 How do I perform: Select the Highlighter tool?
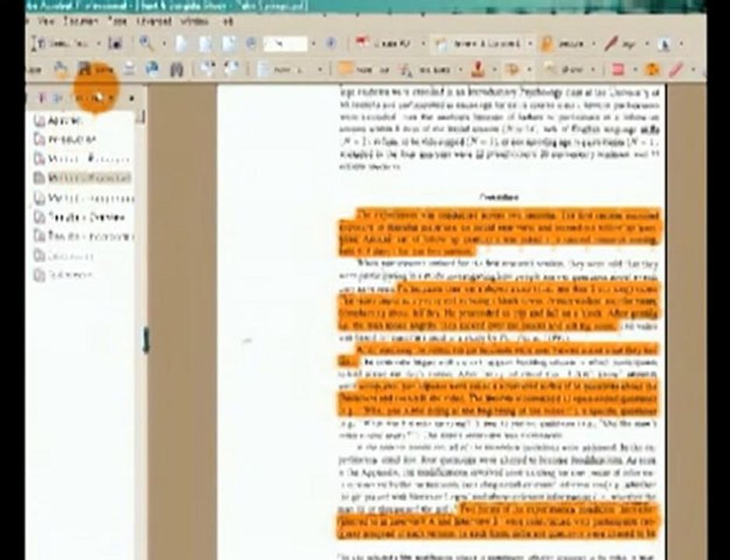512,69
